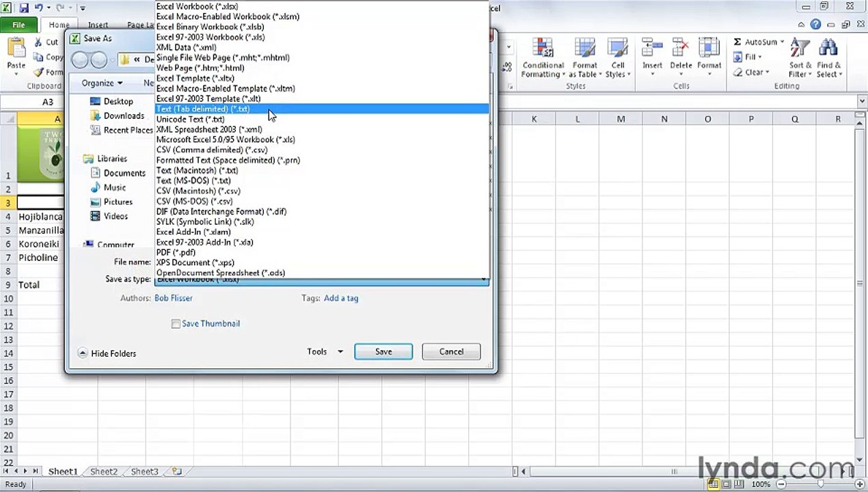Expand the Find & Select dropdown arrow
Viewport: 868px width, 492px height.
(x=839, y=74)
